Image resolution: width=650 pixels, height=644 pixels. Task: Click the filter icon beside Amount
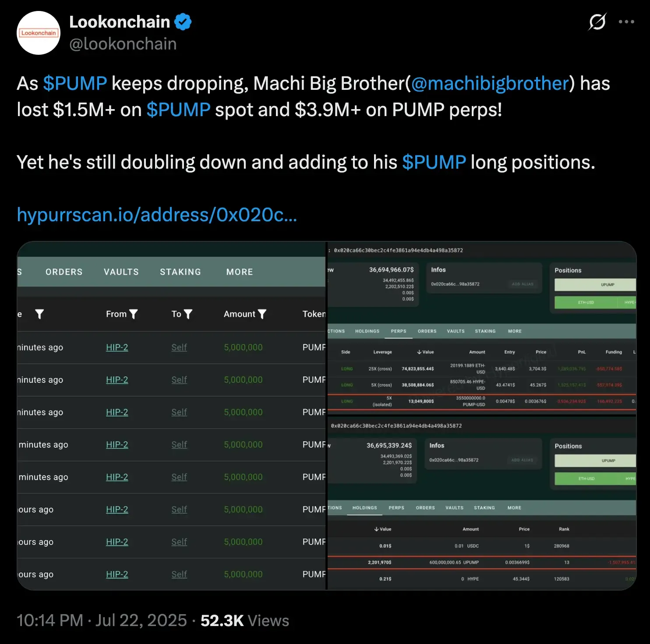tap(262, 314)
